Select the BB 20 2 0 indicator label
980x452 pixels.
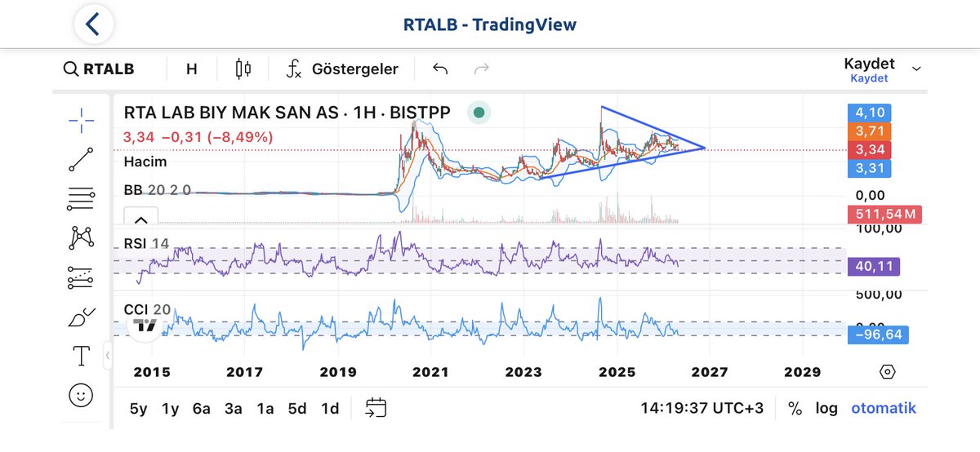tap(158, 189)
